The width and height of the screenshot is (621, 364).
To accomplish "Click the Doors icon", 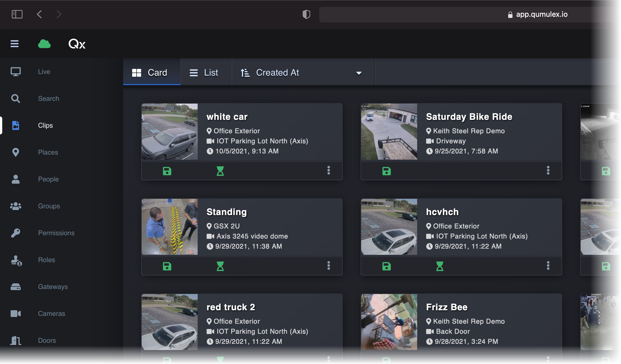I will pos(16,340).
